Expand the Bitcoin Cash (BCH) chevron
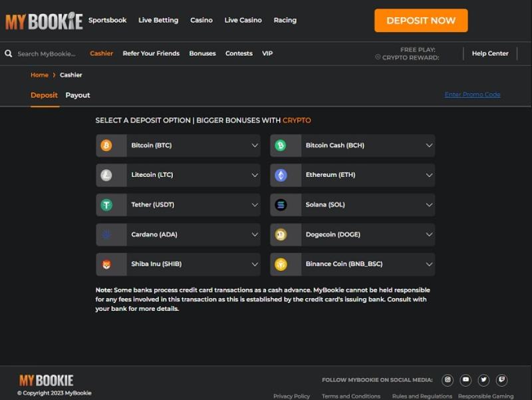Screen dimensions: 532x400 click(x=429, y=145)
